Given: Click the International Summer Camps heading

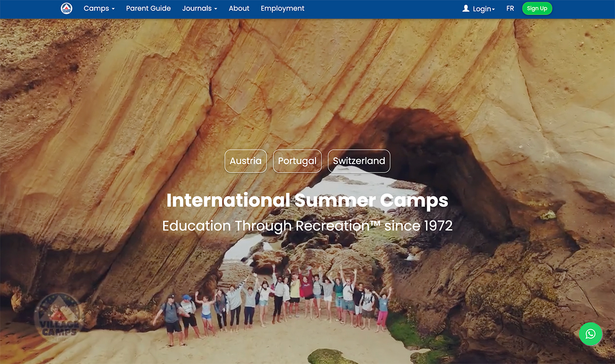Looking at the screenshot, I should (x=307, y=200).
